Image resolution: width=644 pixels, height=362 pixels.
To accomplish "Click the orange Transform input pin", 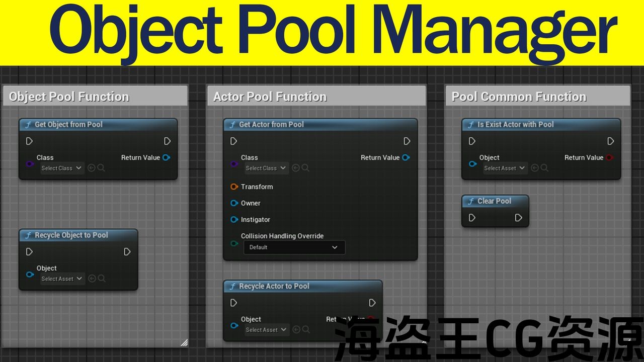I will (234, 187).
